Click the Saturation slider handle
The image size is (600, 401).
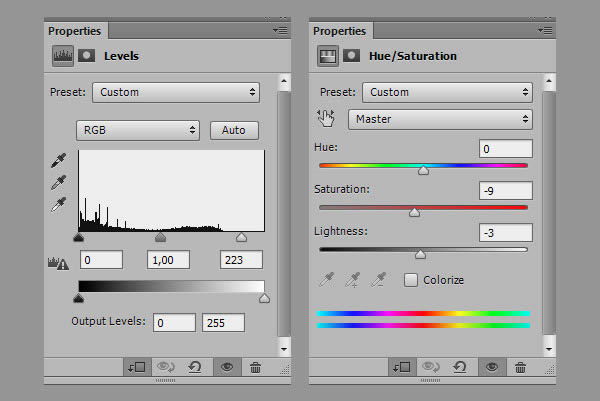(x=414, y=211)
